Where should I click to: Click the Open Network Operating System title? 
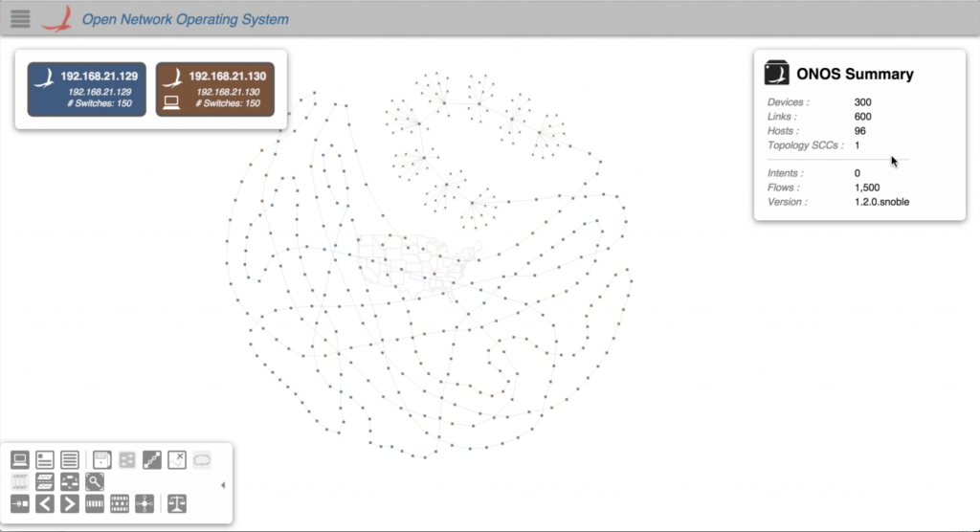click(185, 19)
